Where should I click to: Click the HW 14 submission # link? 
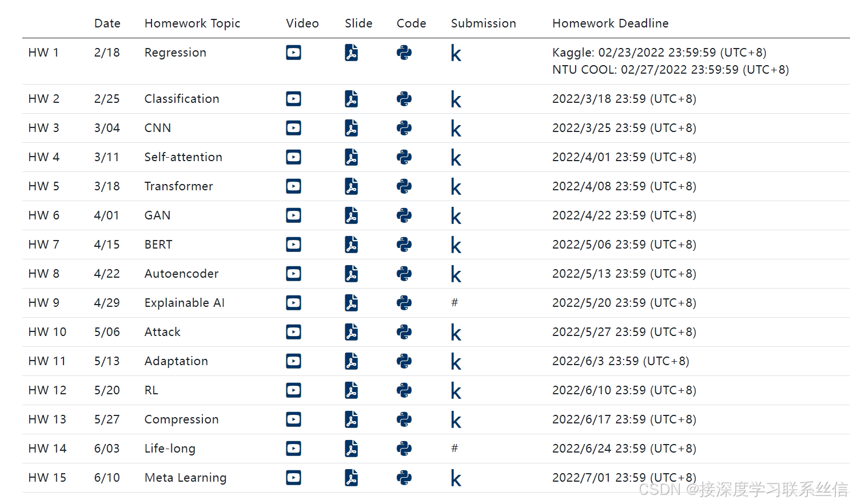point(454,448)
